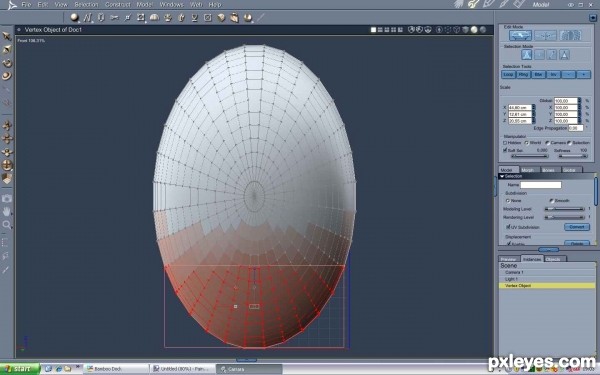Select the rotate tool in left toolbar
The image size is (600, 375).
point(7,63)
